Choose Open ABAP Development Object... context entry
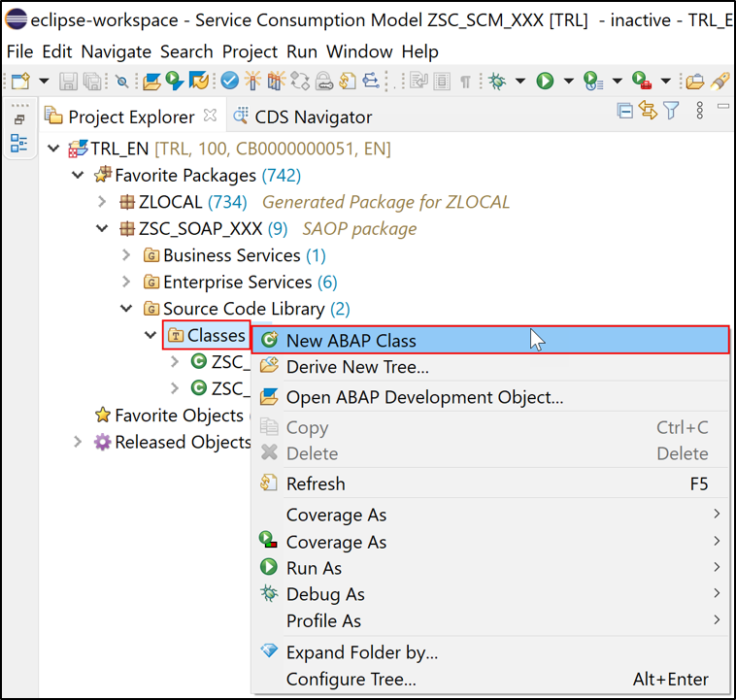This screenshot has width=736, height=700. (x=490, y=397)
